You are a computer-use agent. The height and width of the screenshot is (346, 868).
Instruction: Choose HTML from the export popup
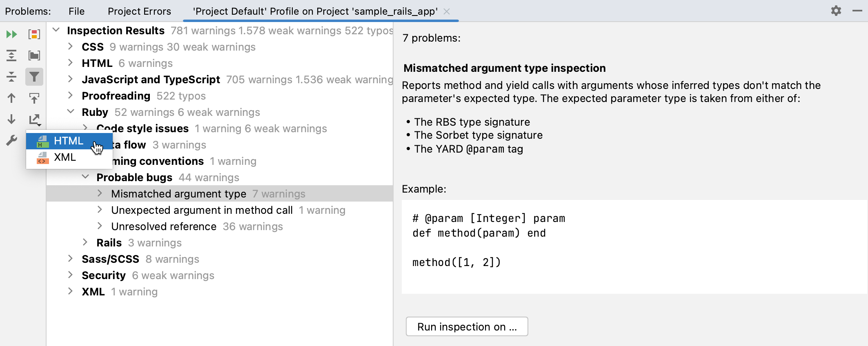click(x=69, y=141)
